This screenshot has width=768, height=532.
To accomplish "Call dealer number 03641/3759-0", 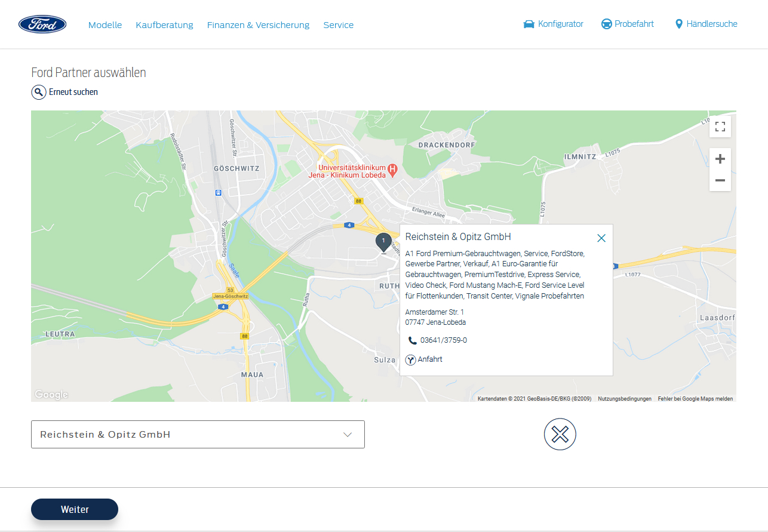I will 444,340.
